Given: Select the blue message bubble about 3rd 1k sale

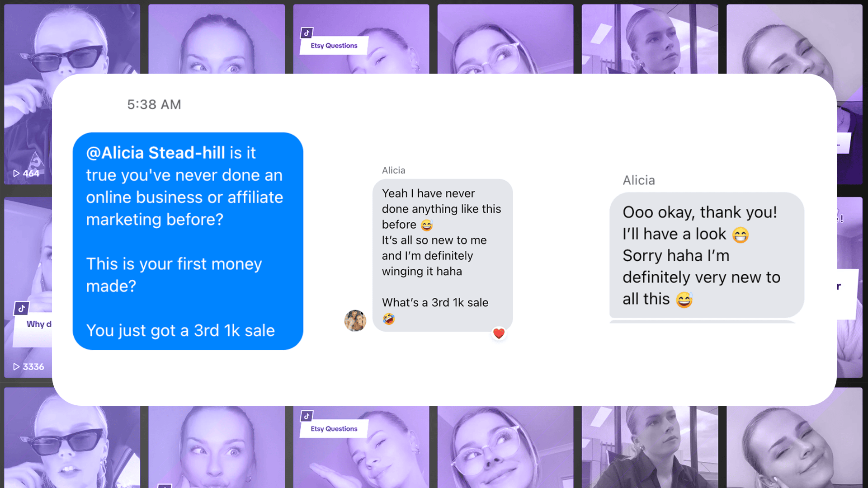Looking at the screenshot, I should (188, 241).
